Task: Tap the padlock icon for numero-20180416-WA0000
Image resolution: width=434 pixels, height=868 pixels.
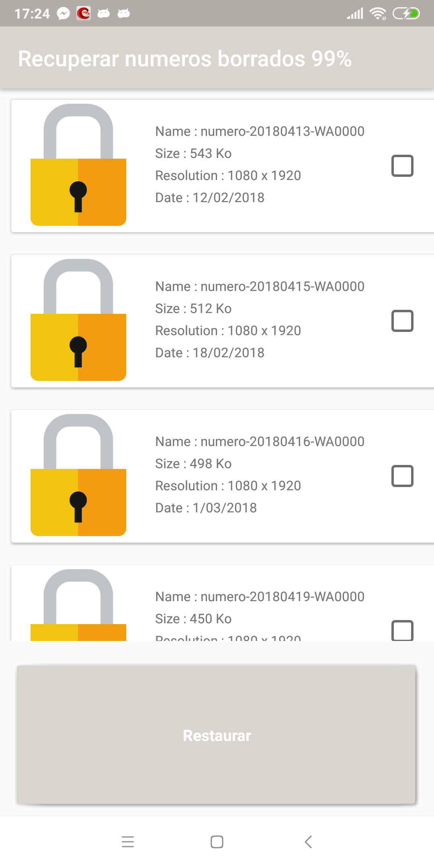Action: pos(78,475)
